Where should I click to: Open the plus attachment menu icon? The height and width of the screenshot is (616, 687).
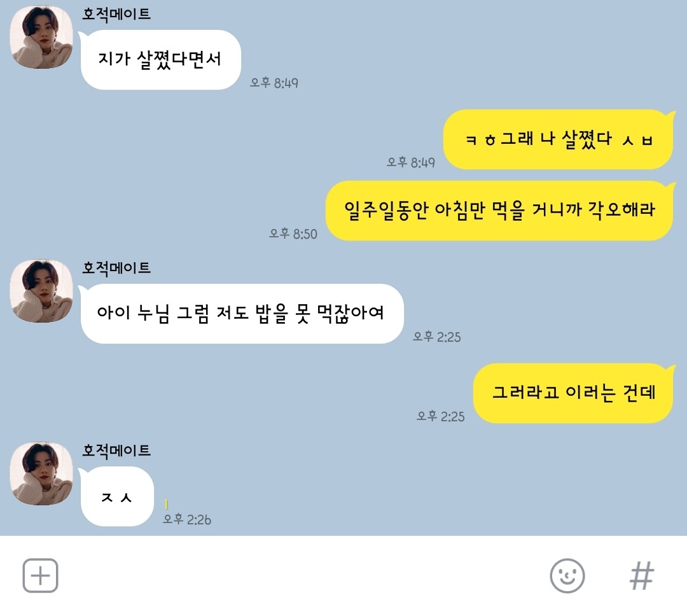tap(40, 575)
